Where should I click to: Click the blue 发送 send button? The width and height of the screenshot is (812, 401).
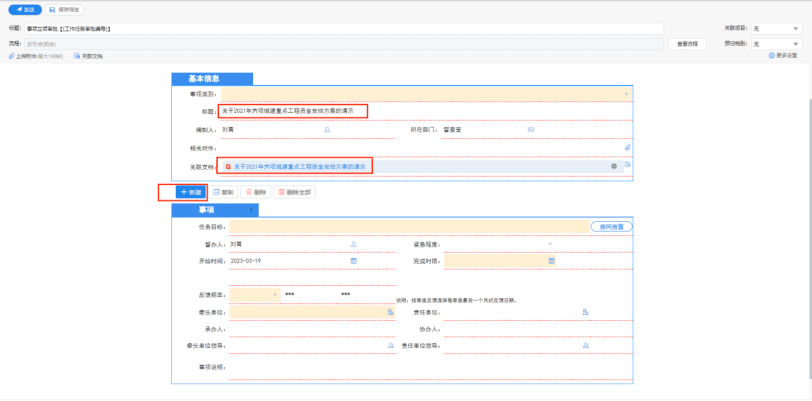(x=25, y=10)
